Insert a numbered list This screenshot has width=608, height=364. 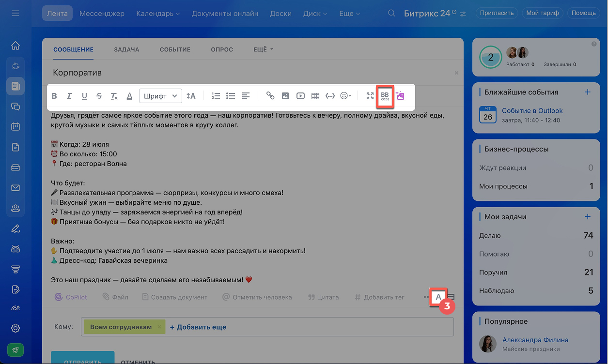click(216, 96)
